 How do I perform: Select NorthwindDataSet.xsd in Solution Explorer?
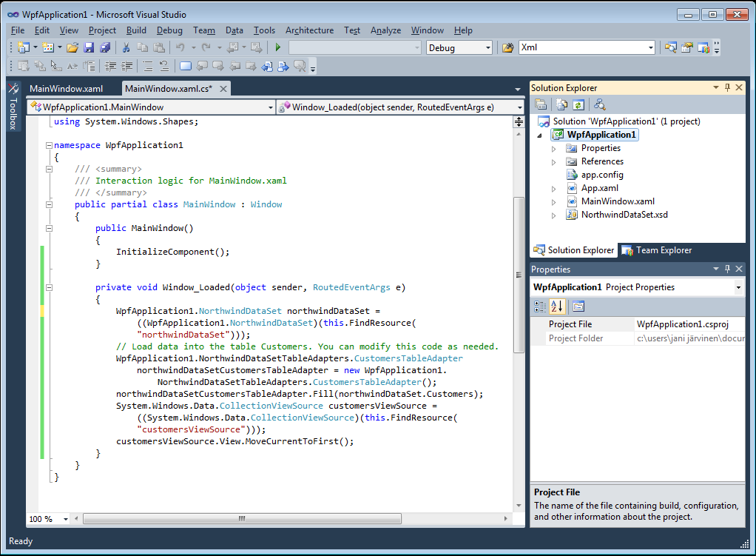pos(626,214)
